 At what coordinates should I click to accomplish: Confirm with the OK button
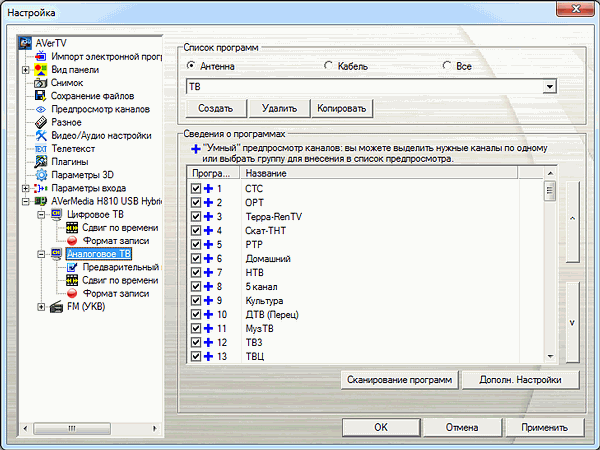[x=381, y=427]
